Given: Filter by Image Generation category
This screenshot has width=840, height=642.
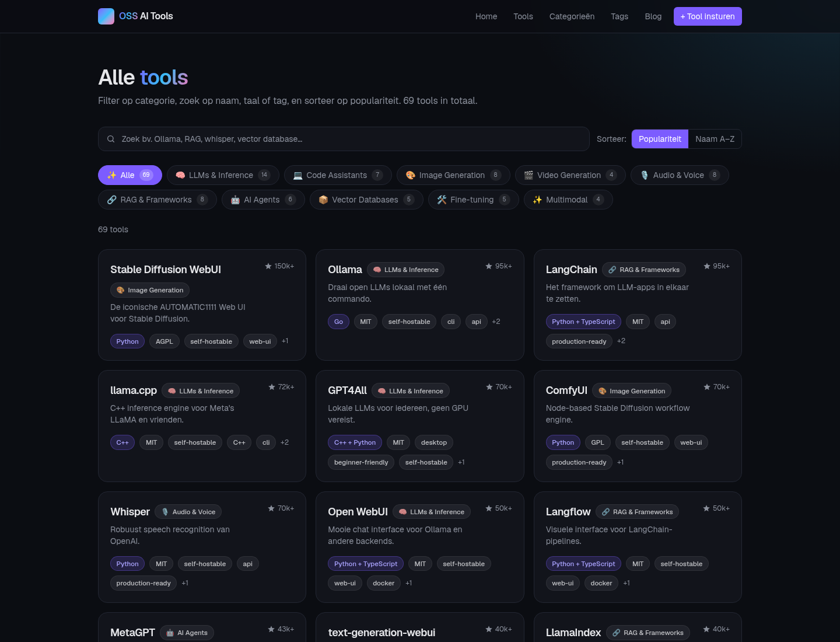Looking at the screenshot, I should [453, 175].
